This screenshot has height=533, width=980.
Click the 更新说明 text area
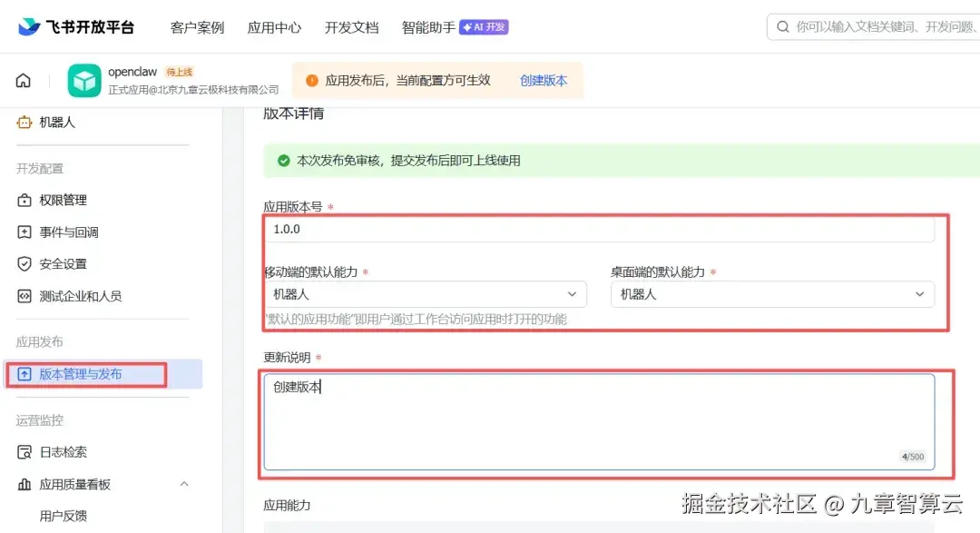click(600, 421)
